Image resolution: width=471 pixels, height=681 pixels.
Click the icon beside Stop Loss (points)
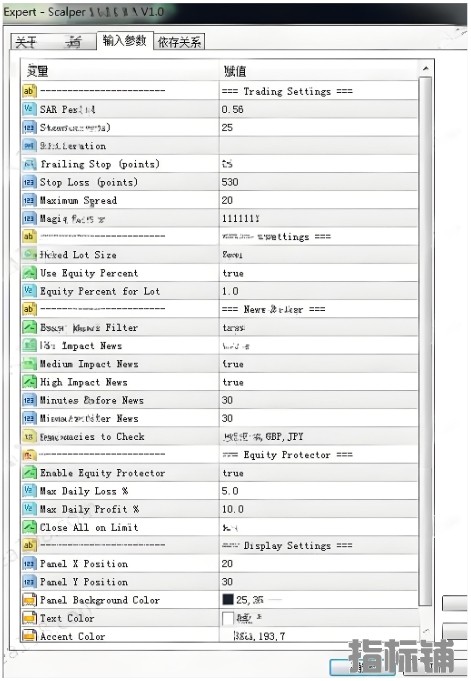pyautogui.click(x=29, y=182)
